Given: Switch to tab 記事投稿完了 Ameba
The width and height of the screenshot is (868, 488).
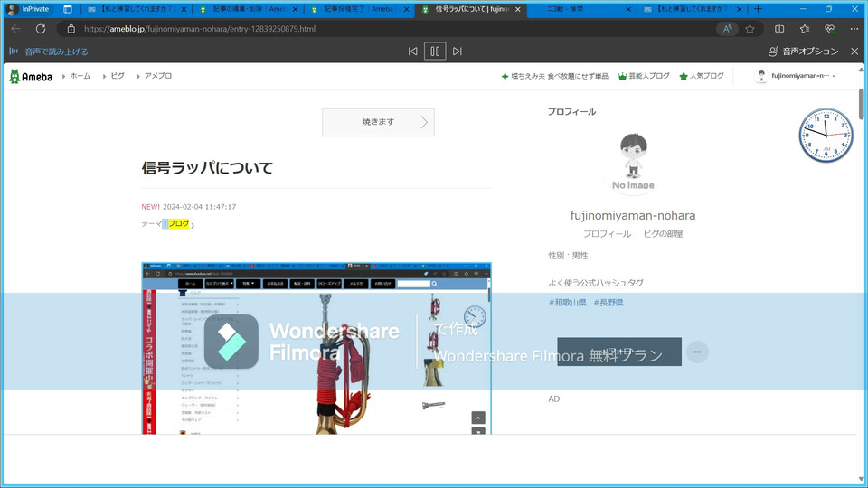Looking at the screenshot, I should tap(359, 9).
